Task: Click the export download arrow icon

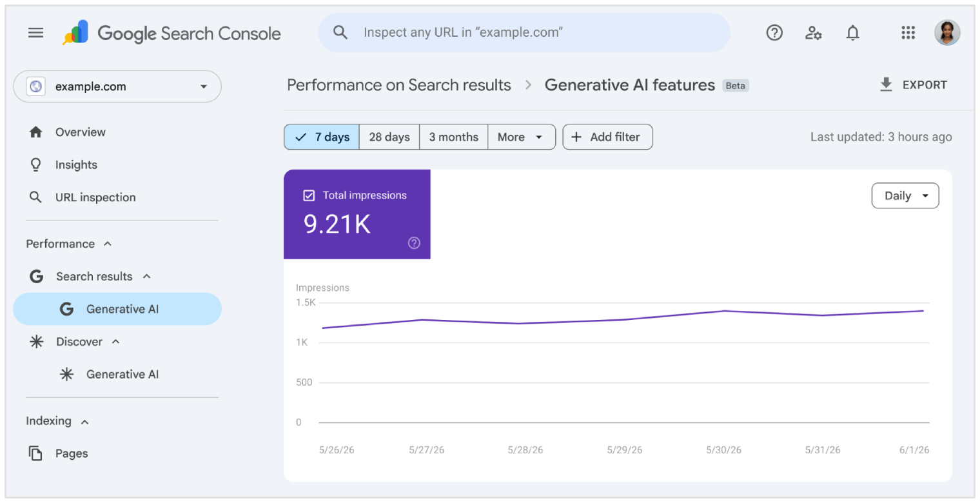Action: [x=887, y=84]
